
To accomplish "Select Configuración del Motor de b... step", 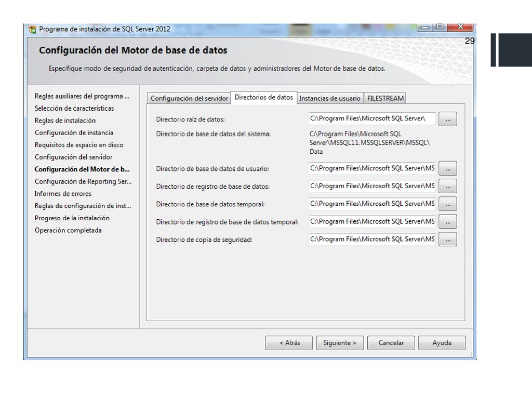I will pyautogui.click(x=82, y=169).
